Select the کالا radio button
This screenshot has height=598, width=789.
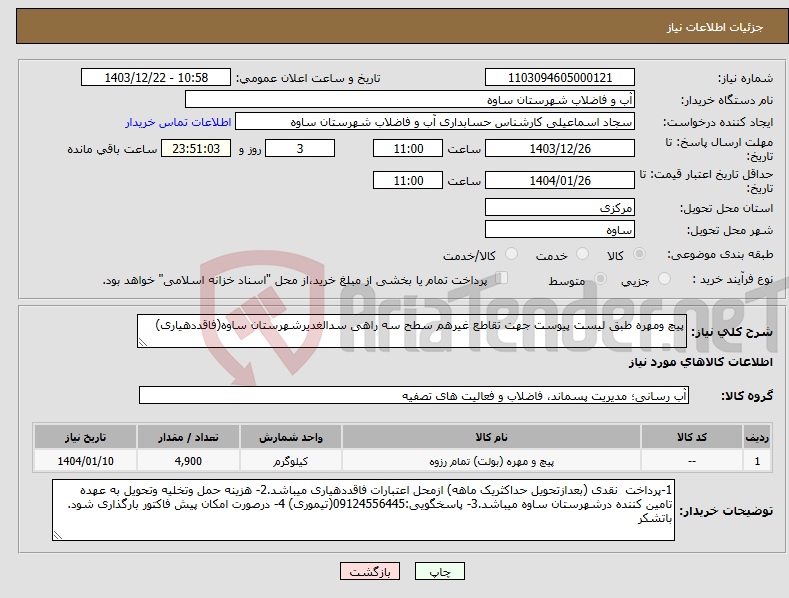[639, 254]
